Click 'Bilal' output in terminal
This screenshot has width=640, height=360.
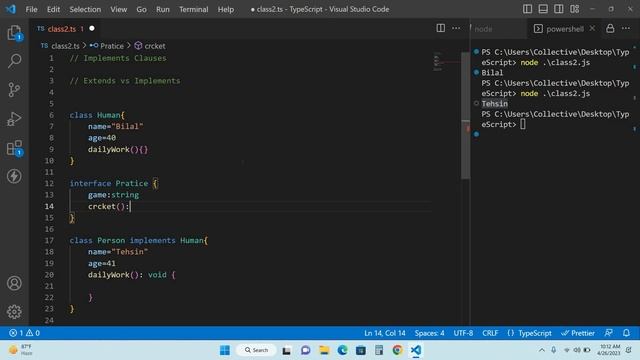coord(492,73)
